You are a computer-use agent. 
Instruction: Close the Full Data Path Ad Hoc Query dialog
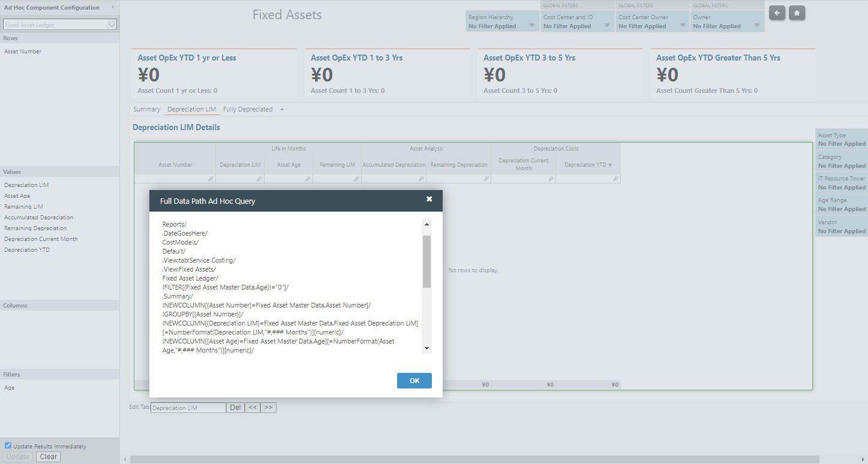coord(429,199)
